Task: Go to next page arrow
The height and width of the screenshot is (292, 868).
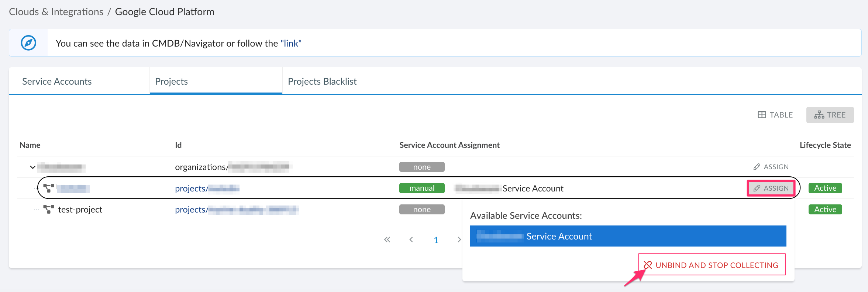Action: [x=459, y=240]
